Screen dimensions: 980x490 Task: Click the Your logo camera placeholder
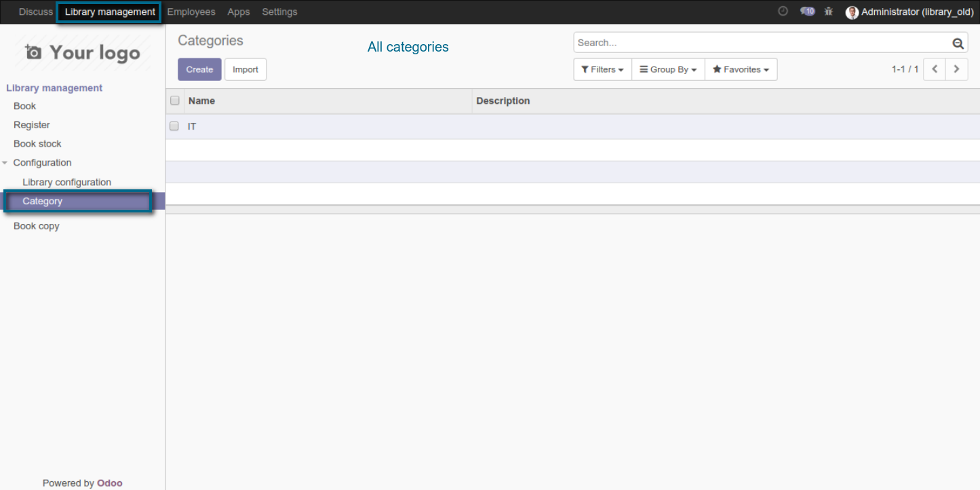(x=83, y=52)
